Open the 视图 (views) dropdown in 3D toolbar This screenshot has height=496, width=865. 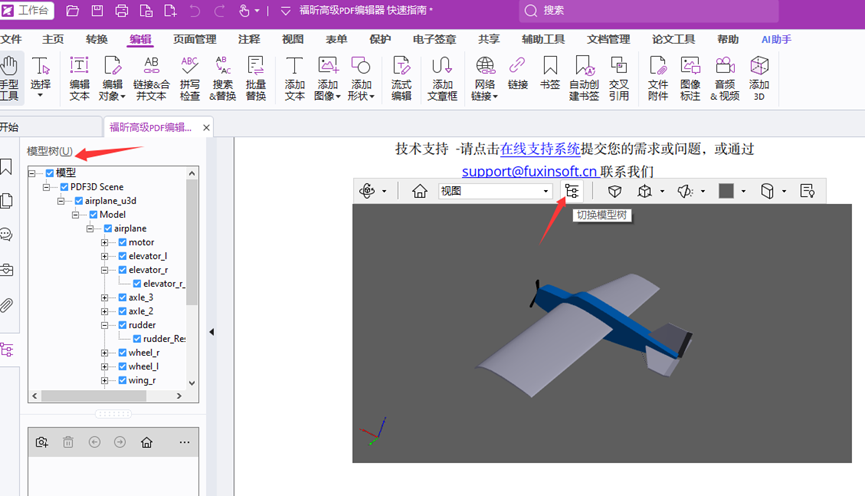tap(496, 191)
